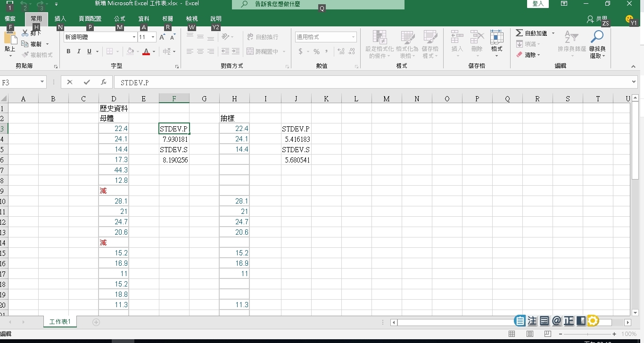
Task: Open Clear (清除) menu
Action: point(528,55)
